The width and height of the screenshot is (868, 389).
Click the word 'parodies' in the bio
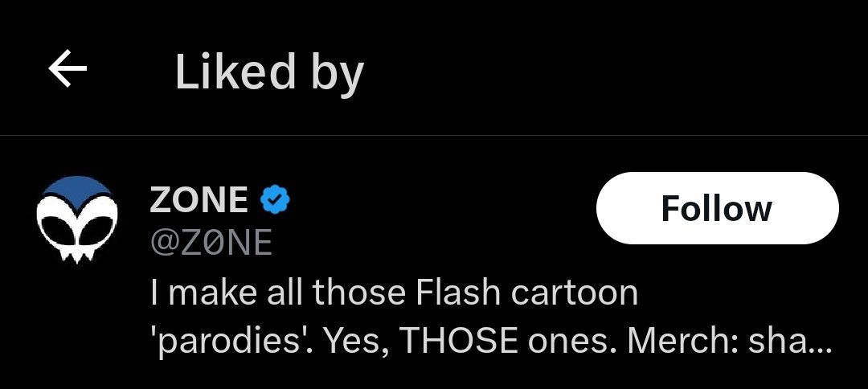tap(233, 341)
